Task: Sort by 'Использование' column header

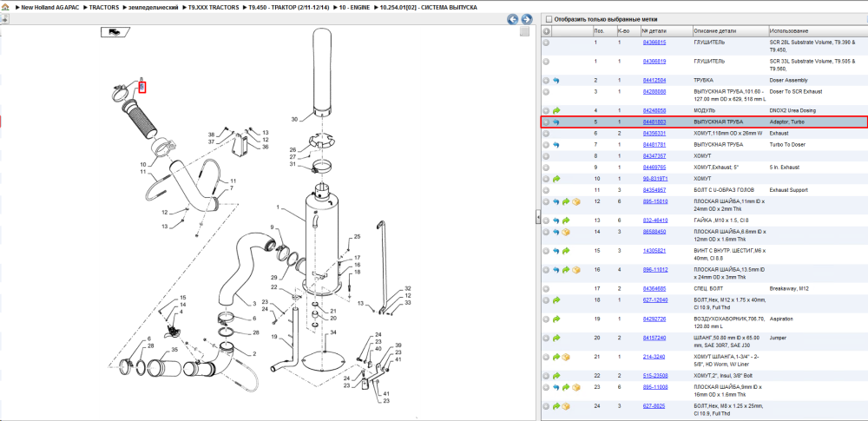Action: point(818,31)
